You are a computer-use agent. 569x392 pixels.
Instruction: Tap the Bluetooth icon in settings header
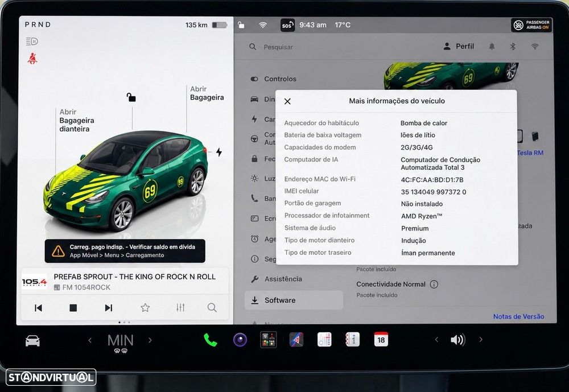[x=513, y=47]
